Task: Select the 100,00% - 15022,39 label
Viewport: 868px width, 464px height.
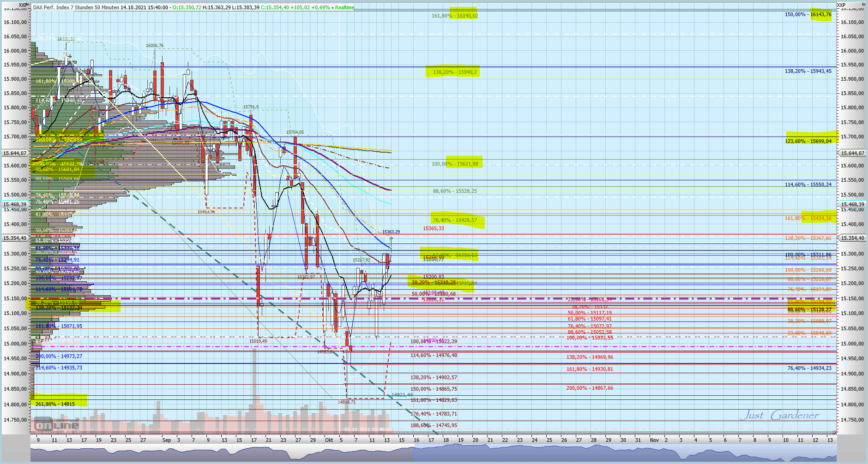Action: coord(434,341)
